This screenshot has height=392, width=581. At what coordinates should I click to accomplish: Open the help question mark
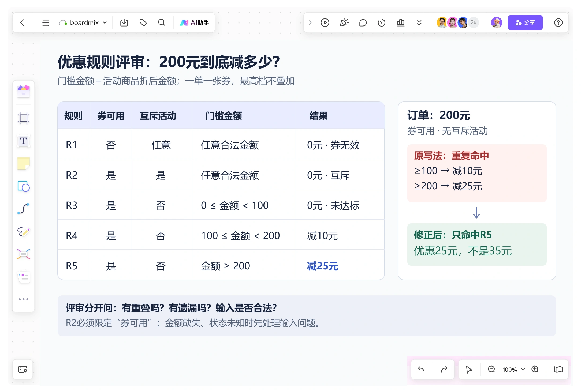(x=558, y=22)
